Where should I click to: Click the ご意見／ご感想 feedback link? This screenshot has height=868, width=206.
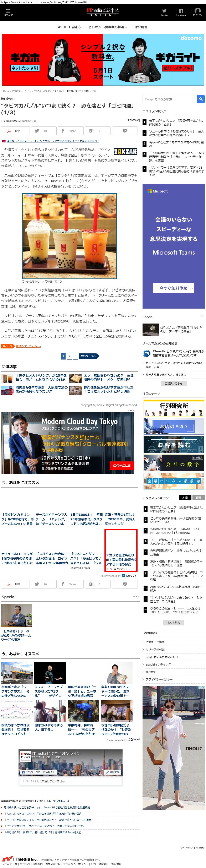(x=155, y=642)
